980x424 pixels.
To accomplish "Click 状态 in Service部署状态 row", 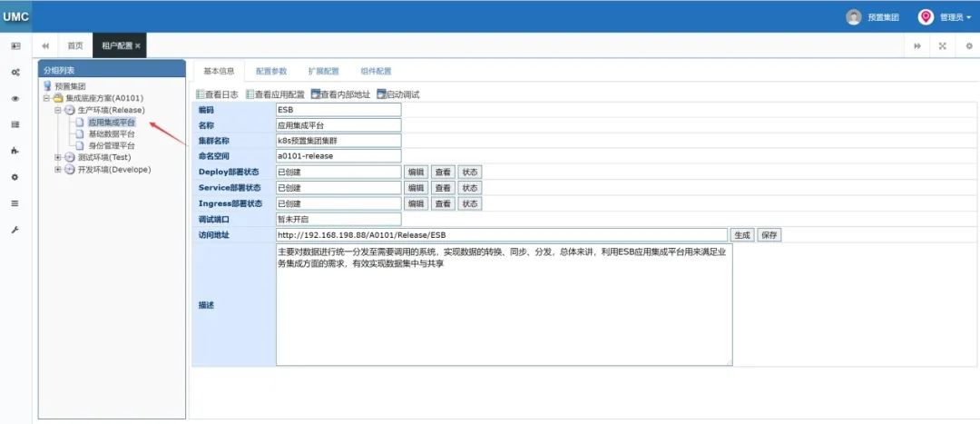I will coord(471,188).
